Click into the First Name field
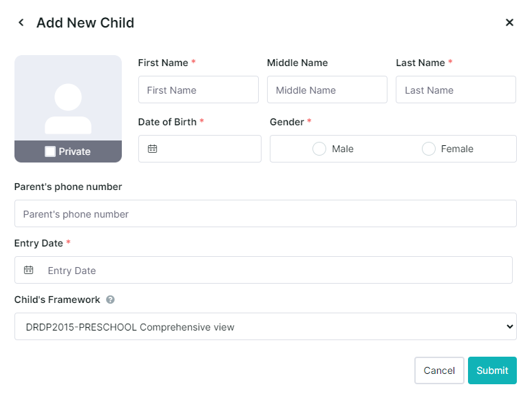This screenshot has height=398, width=532. point(198,90)
